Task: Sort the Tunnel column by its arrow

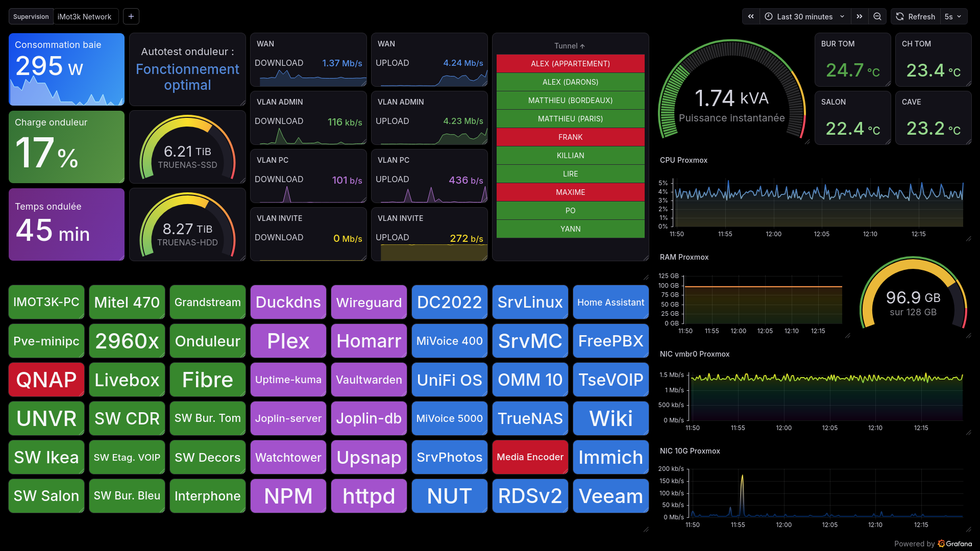Action: 582,46
